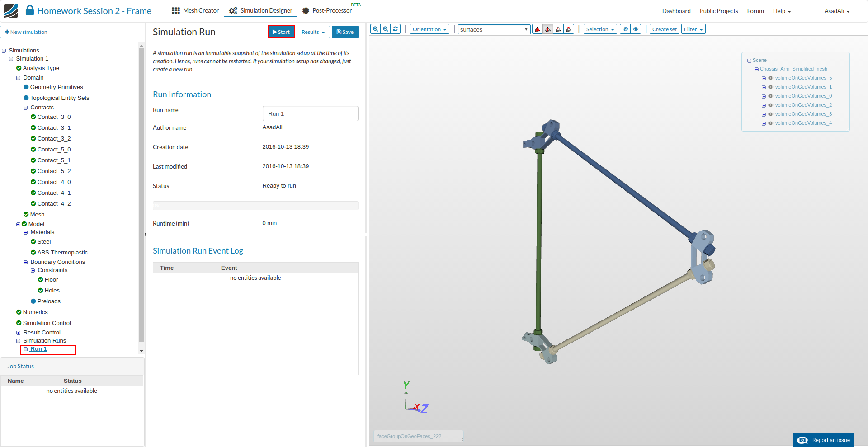Click the green check beside Analysis Type
Screen dimensions: 868x447
(x=19, y=68)
